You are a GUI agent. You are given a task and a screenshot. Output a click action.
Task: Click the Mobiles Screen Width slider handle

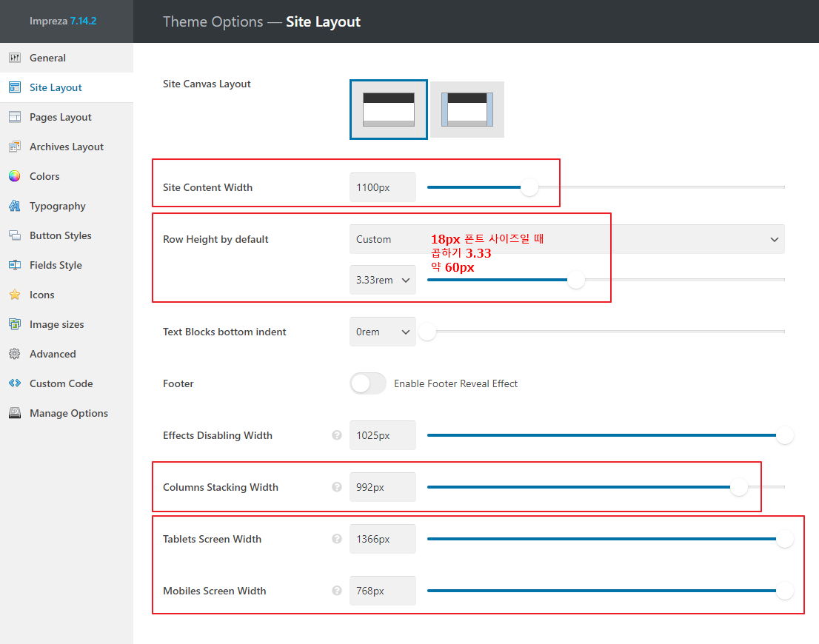[784, 590]
